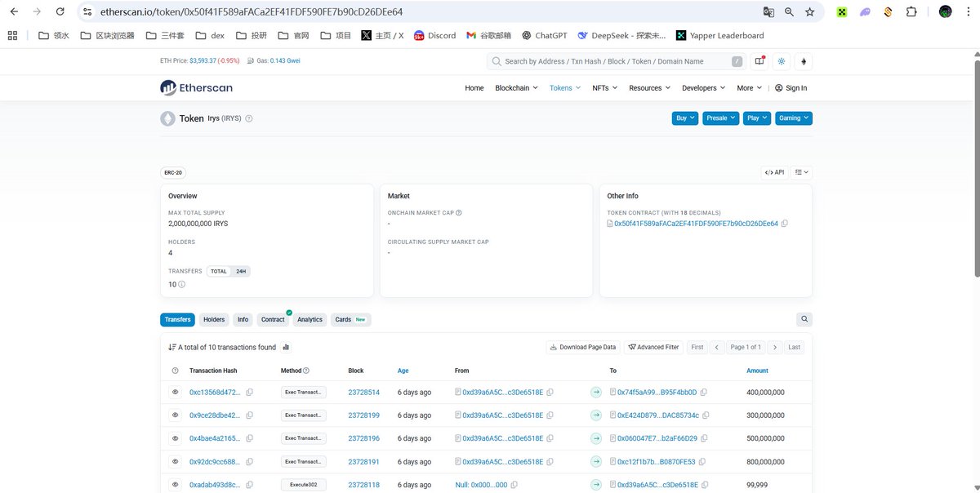Open the Presale dropdown

point(720,118)
